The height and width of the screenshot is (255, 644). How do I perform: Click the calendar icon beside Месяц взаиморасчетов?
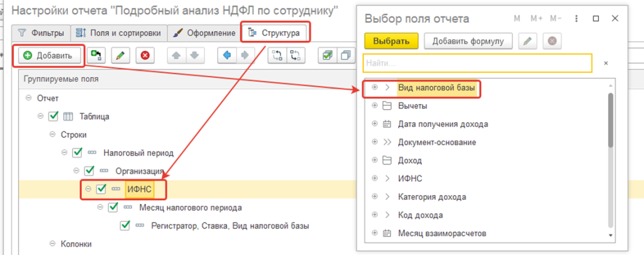[x=387, y=234]
